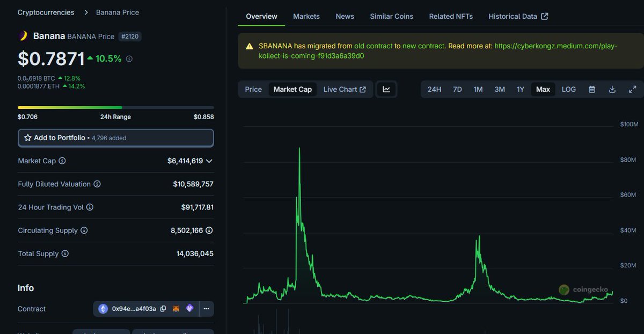Click the tallest peak on the market cap chart
Viewport: 644px width, 334px height.
click(299, 148)
